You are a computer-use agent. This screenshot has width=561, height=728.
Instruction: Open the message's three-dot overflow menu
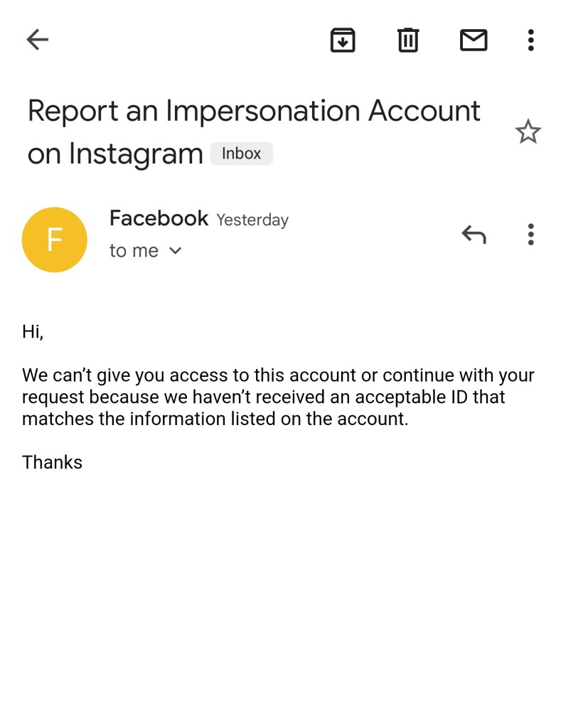(530, 234)
